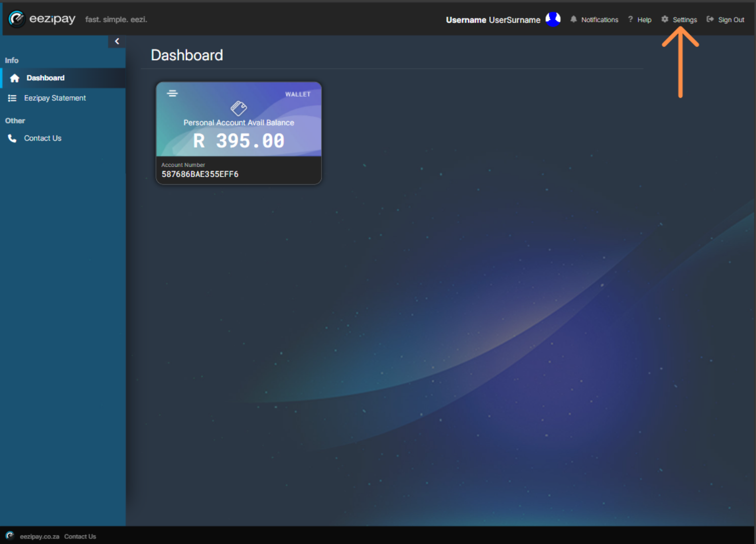The width and height of the screenshot is (756, 544).
Task: Open the Help link in header
Action: point(644,20)
